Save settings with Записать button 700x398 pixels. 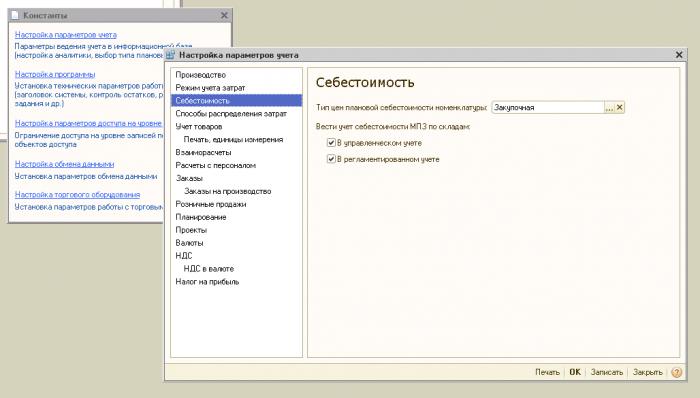pos(607,372)
